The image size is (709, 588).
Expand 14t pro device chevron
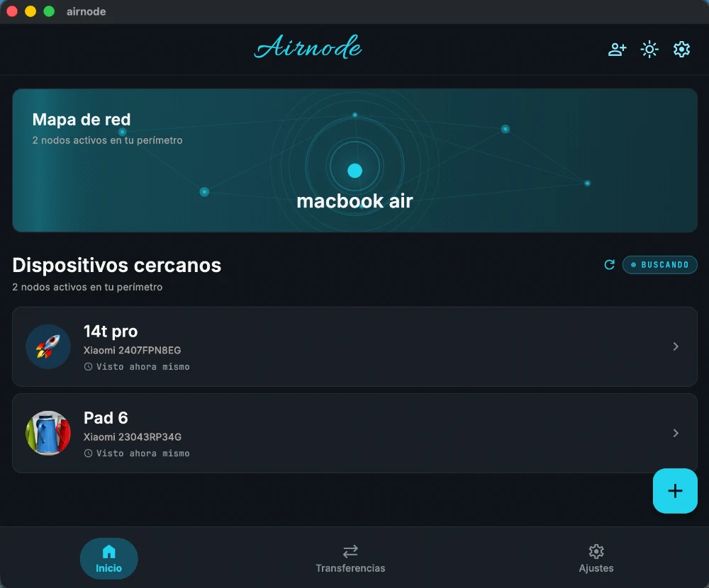click(676, 346)
